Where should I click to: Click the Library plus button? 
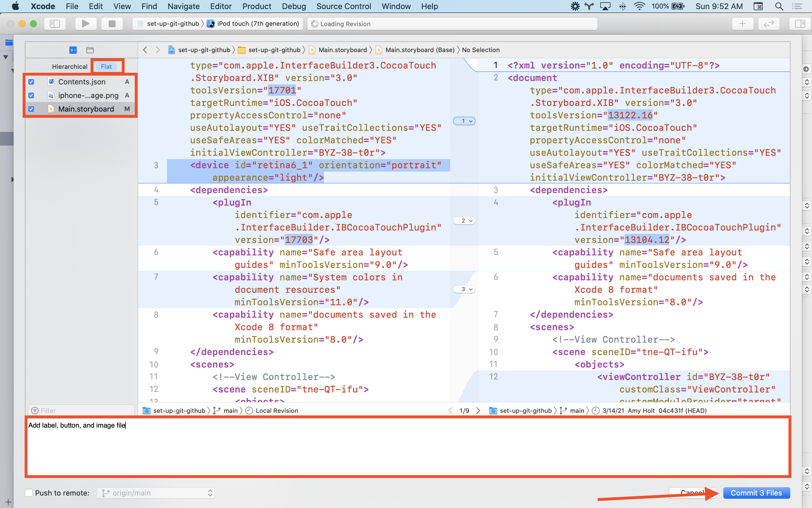(x=742, y=24)
